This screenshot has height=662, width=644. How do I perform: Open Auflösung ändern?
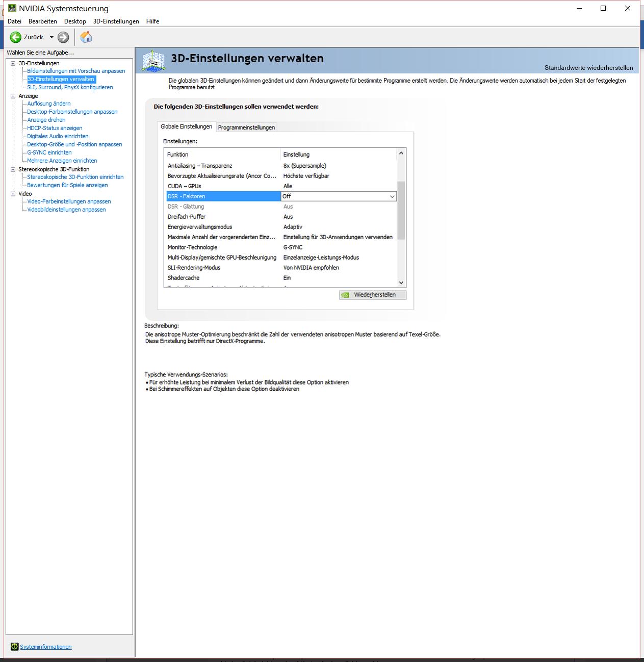coord(49,104)
